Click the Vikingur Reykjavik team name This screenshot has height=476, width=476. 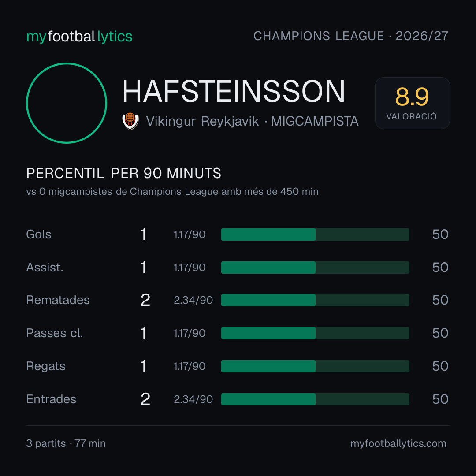202,121
